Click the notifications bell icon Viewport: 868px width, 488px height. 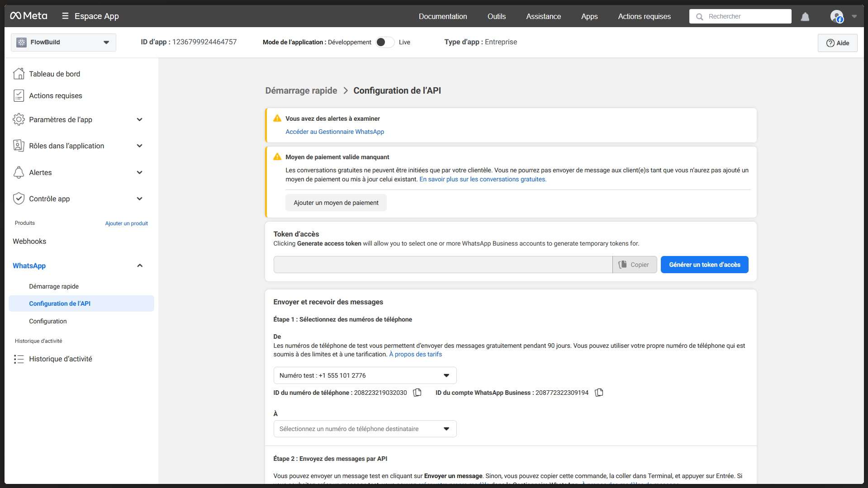pyautogui.click(x=805, y=17)
